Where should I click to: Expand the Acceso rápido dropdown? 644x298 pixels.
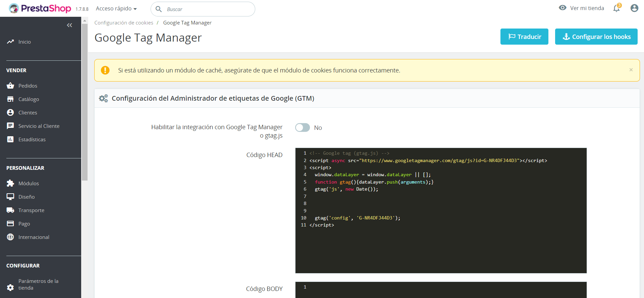pyautogui.click(x=116, y=9)
